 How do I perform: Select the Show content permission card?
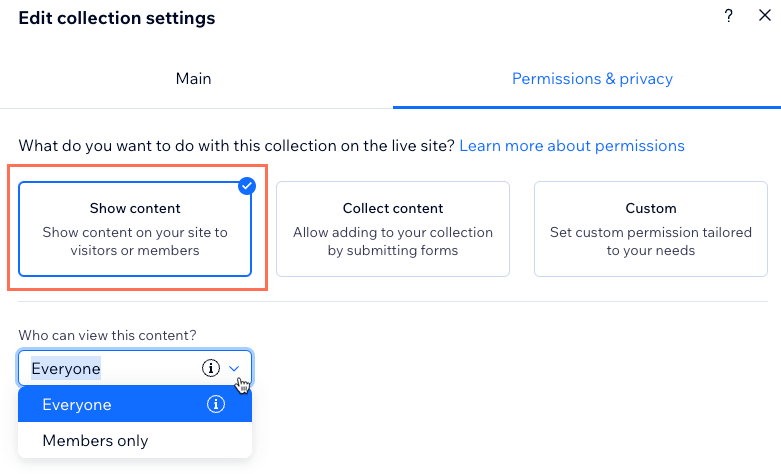[x=135, y=229]
